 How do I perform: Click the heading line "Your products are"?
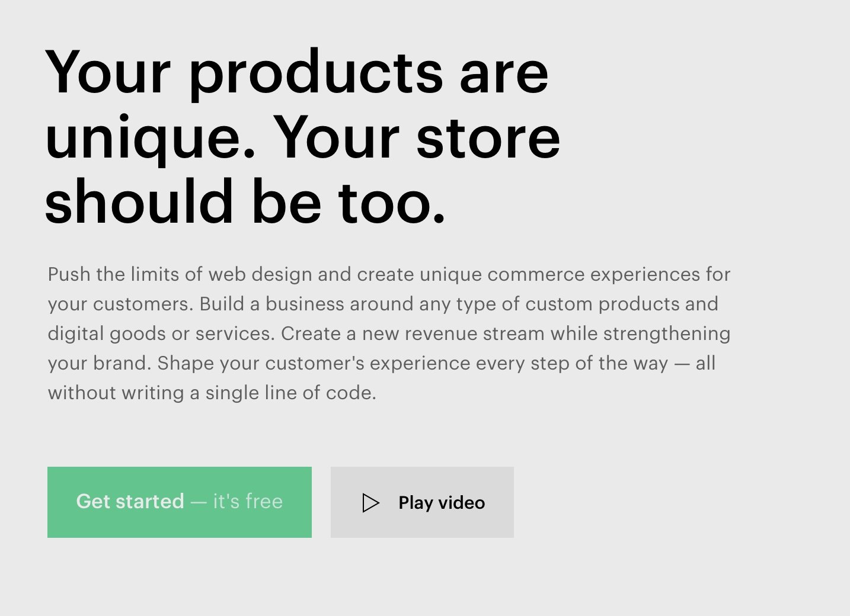pos(297,72)
